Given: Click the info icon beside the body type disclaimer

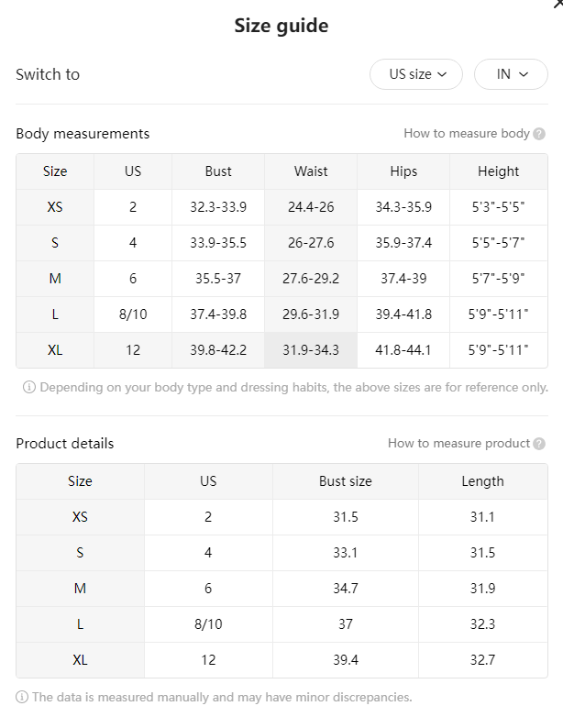Looking at the screenshot, I should [28, 387].
